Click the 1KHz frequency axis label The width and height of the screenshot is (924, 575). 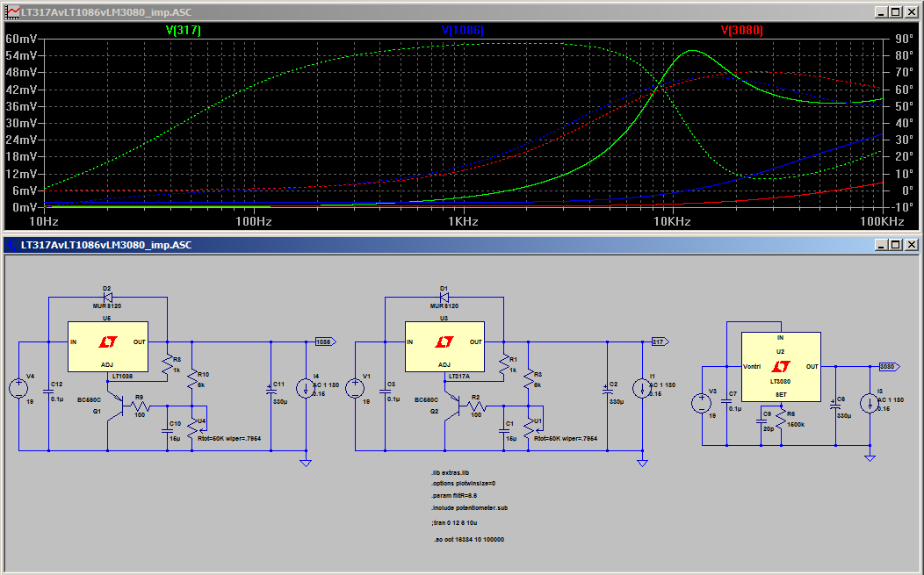pos(463,221)
